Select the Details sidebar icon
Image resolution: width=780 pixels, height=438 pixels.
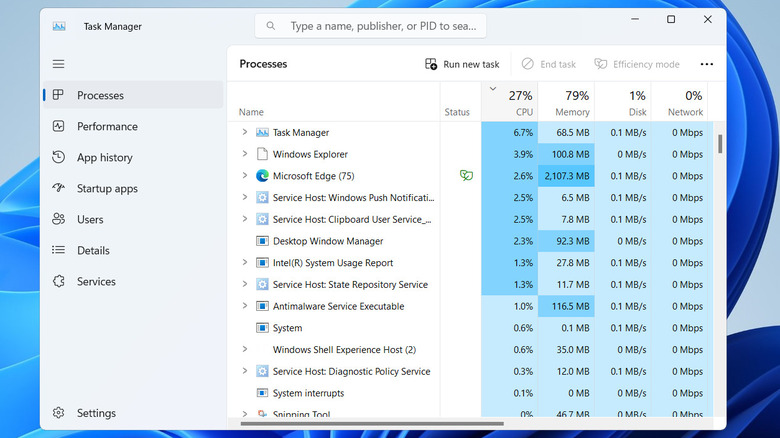pos(59,251)
